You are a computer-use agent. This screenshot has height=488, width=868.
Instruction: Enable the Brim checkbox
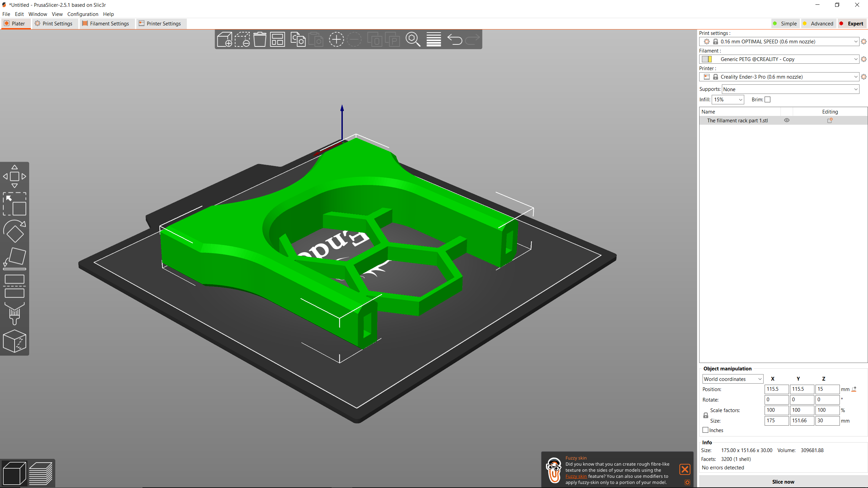[768, 99]
